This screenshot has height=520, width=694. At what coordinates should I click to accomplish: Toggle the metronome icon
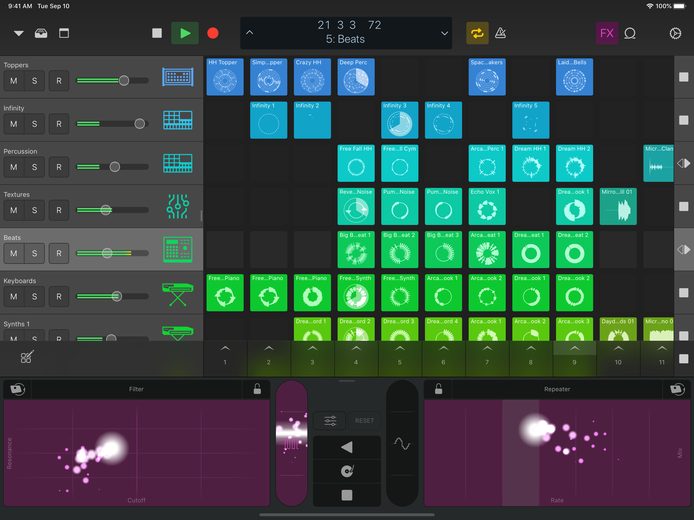pos(501,33)
